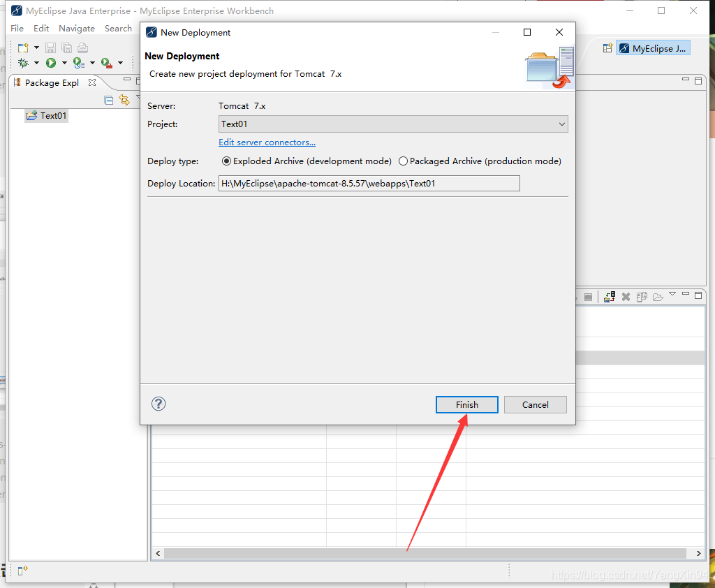Screen dimensions: 715x588
Task: Toggle Link with Editor in Package Explorer
Action: [124, 99]
